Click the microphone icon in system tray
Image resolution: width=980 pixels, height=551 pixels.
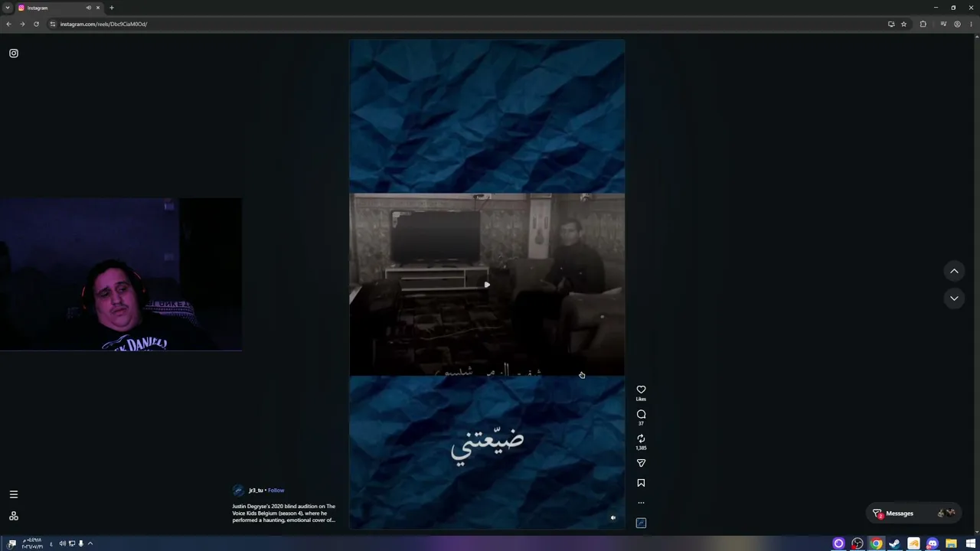pyautogui.click(x=80, y=544)
